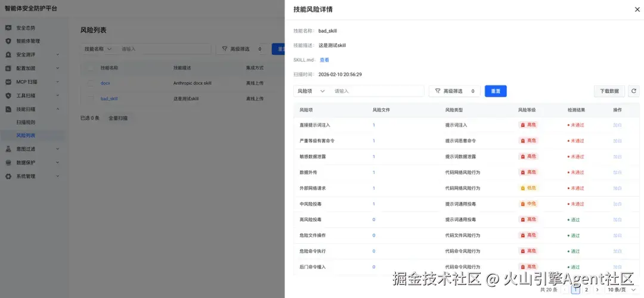The height and width of the screenshot is (298, 644).
Task: Expand 安全测评 menu chevron
Action: tap(57, 55)
